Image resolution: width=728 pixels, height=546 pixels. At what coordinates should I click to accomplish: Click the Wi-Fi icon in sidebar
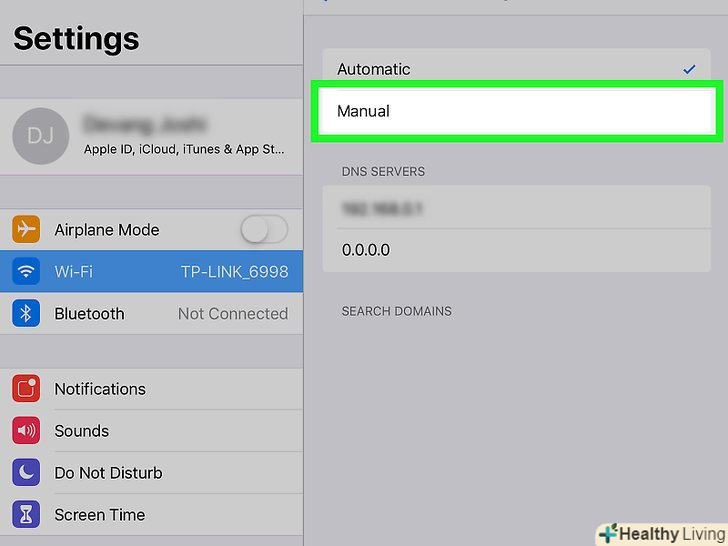click(26, 272)
